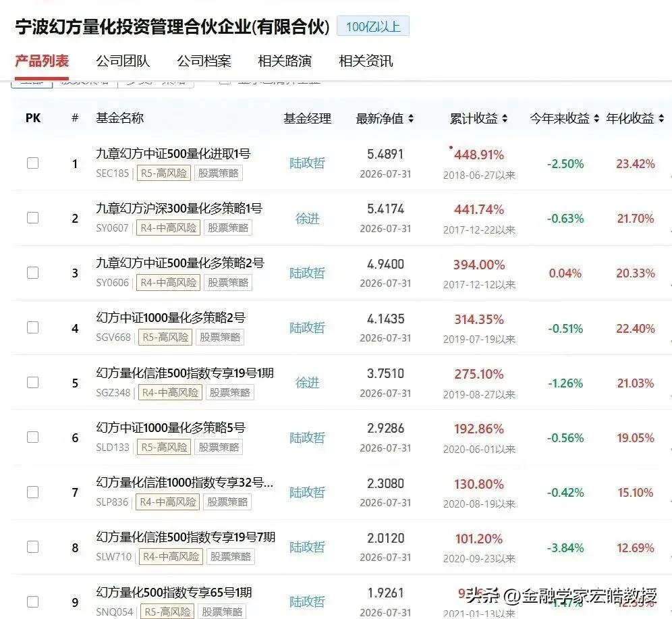This screenshot has width=672, height=619.
Task: Open fund 九章幻方中证500量化多策略2号
Action: [180, 263]
